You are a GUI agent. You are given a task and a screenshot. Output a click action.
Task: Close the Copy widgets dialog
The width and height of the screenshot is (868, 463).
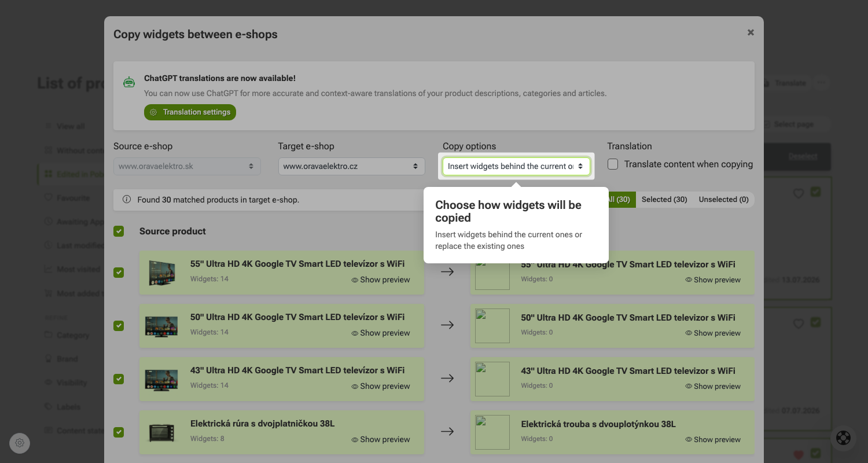coord(751,32)
